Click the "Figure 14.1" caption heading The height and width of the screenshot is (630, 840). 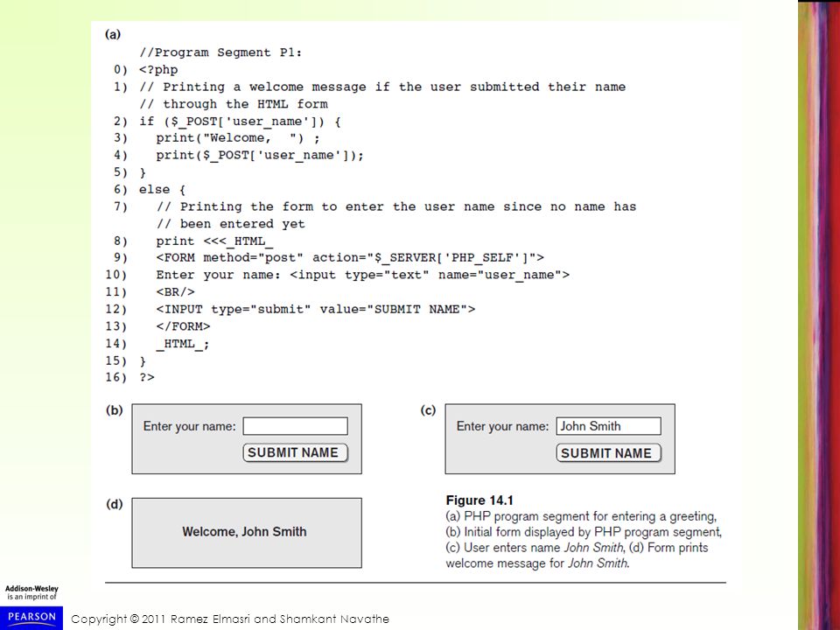click(x=479, y=500)
